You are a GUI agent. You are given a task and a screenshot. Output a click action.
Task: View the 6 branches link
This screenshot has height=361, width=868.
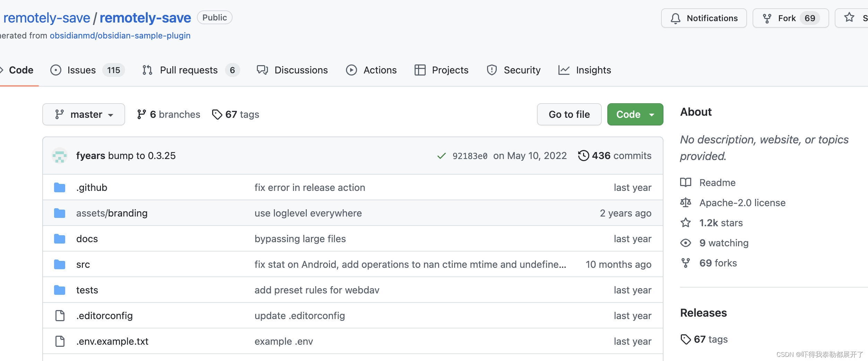click(168, 114)
